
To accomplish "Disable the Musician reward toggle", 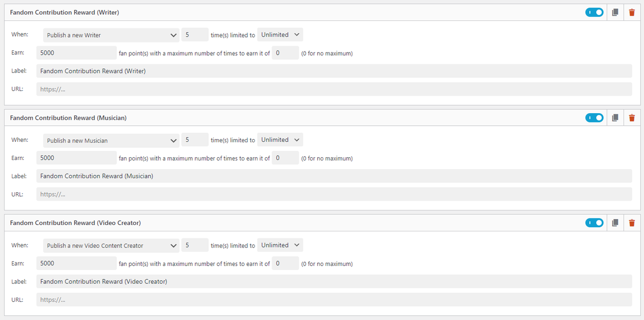I will pos(595,118).
